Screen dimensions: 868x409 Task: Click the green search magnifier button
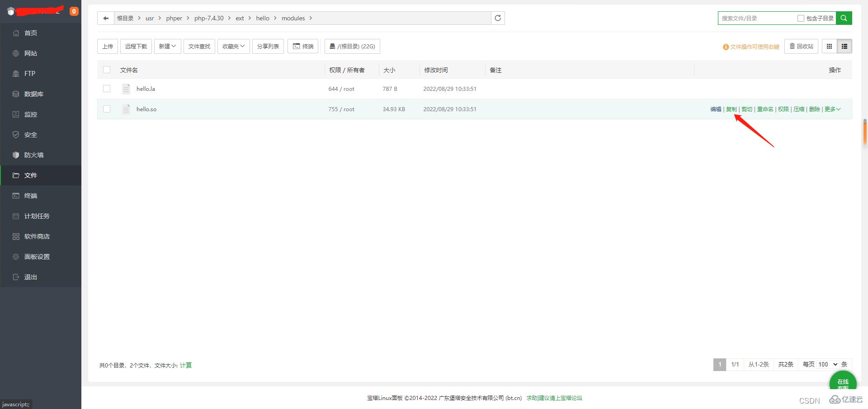(844, 18)
